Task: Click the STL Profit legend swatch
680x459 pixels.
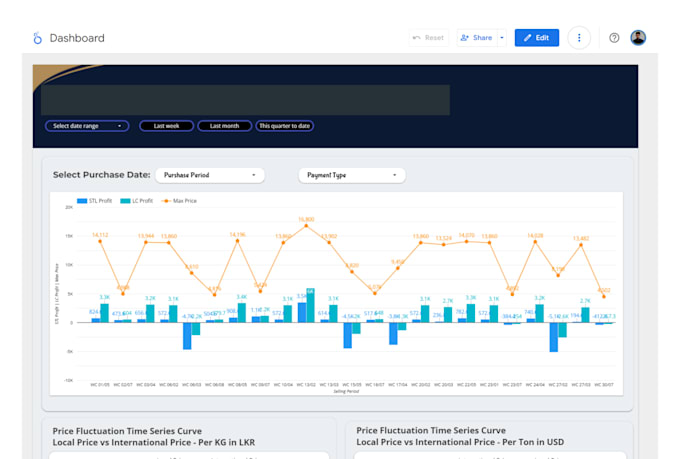Action: coord(82,201)
